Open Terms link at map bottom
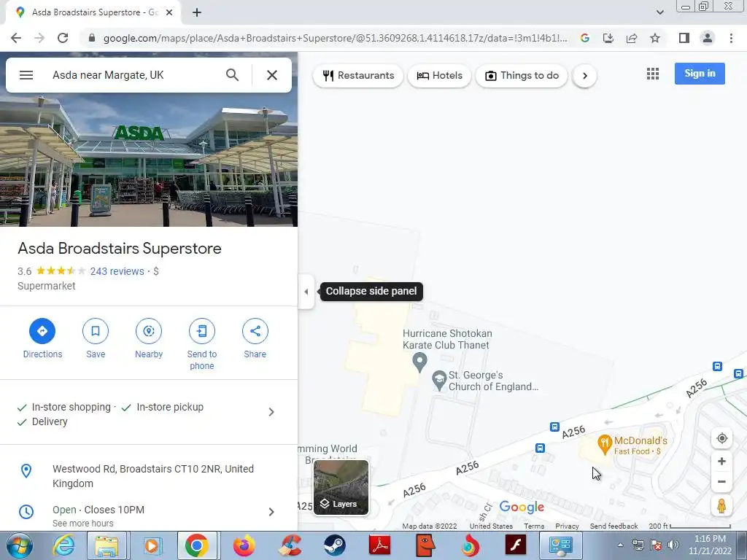 click(x=534, y=526)
